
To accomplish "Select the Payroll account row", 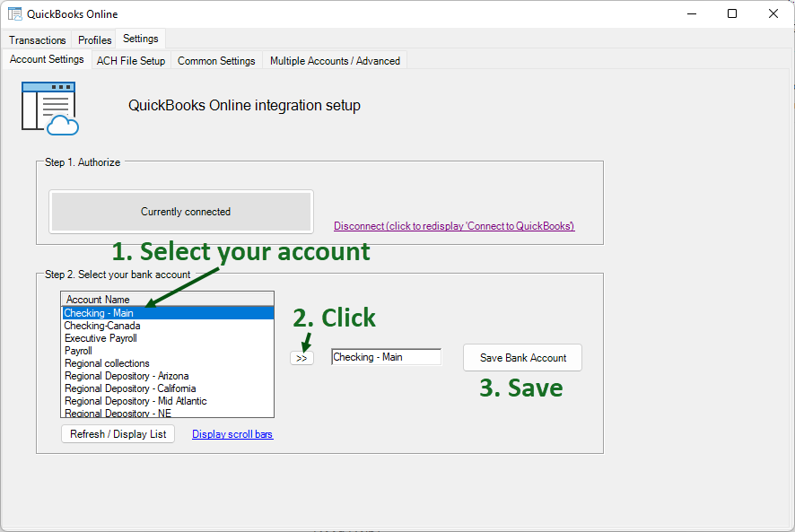I will click(x=168, y=351).
